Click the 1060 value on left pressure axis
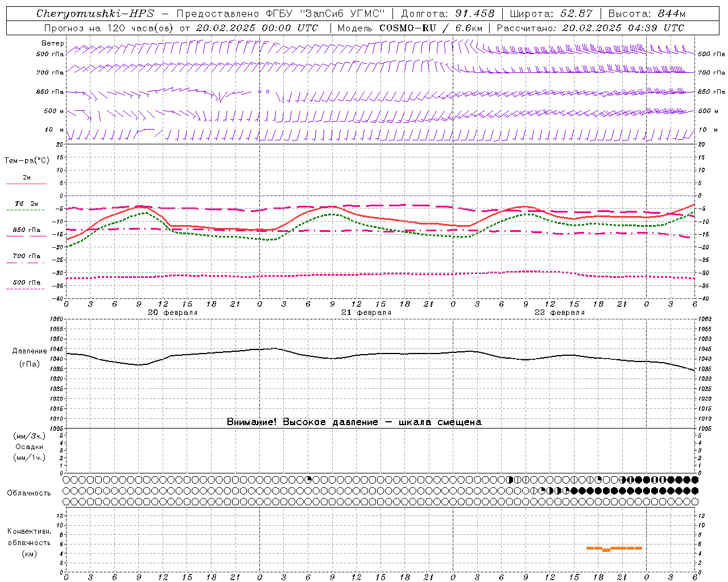This screenshot has height=582, width=728. (57, 319)
